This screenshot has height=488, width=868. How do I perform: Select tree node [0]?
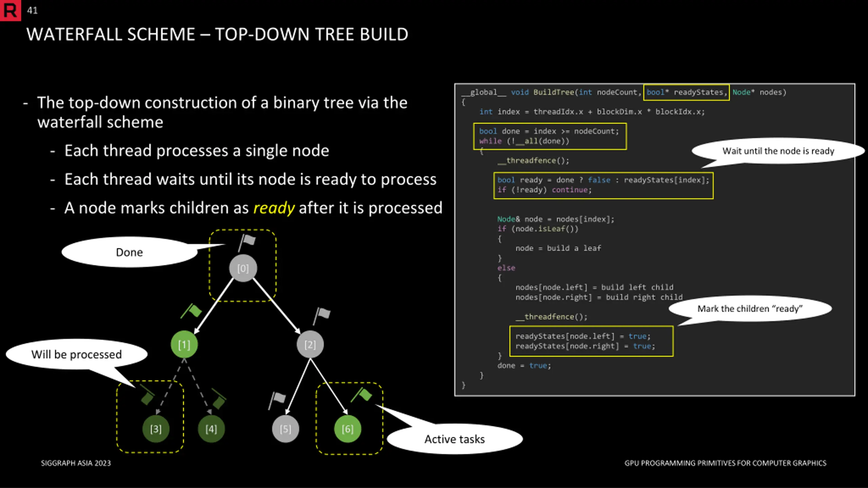243,268
